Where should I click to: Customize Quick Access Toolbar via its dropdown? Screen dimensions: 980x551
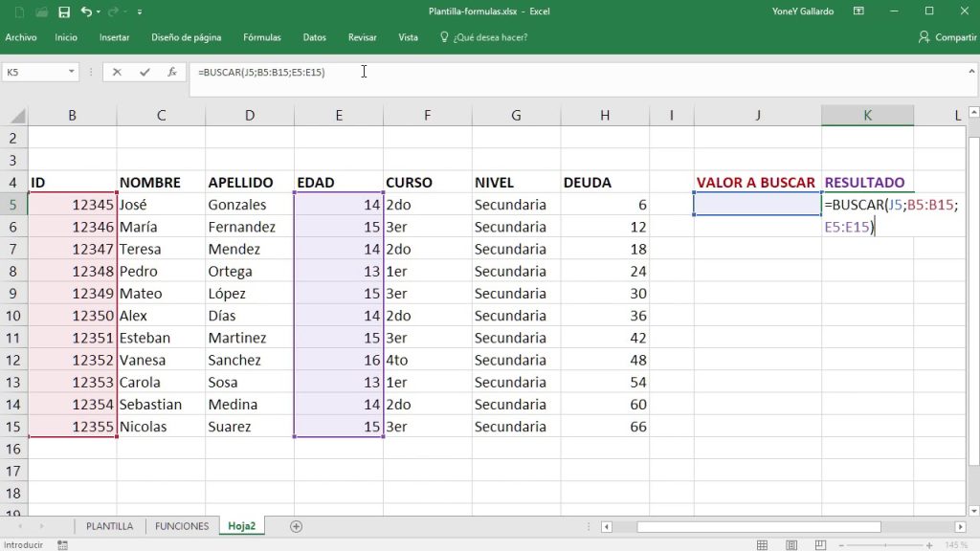pyautogui.click(x=139, y=11)
